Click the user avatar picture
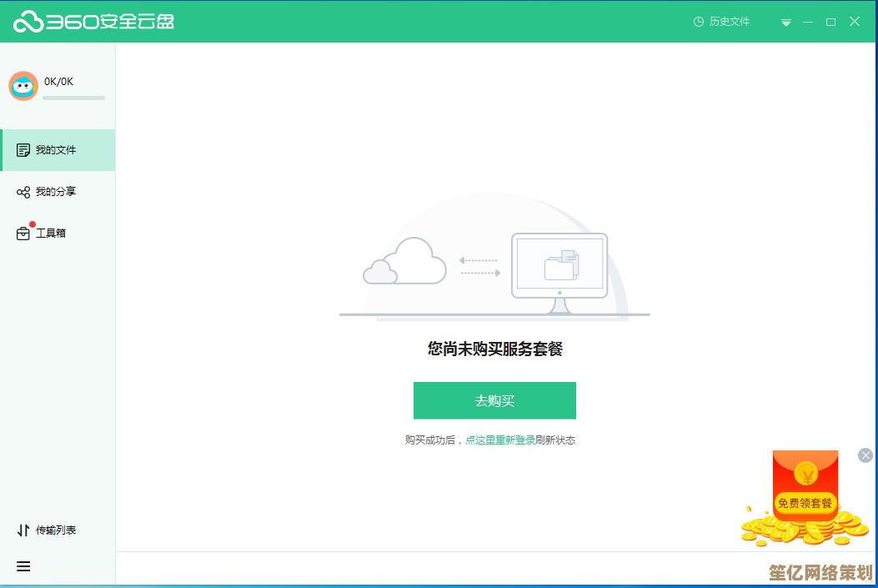Viewport: 878px width, 588px height. coord(23,86)
